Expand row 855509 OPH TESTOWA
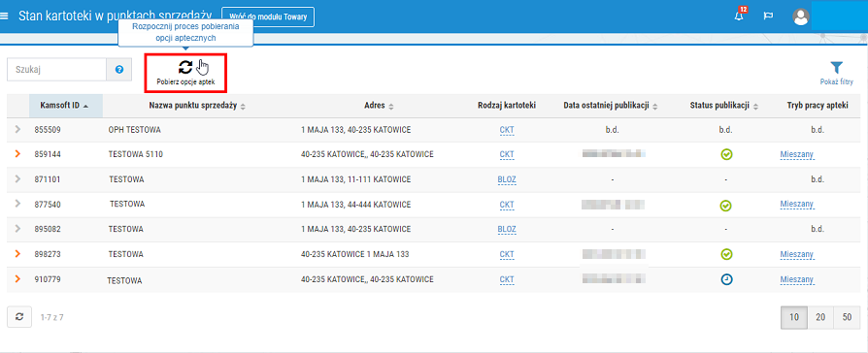The height and width of the screenshot is (353, 868). click(17, 130)
